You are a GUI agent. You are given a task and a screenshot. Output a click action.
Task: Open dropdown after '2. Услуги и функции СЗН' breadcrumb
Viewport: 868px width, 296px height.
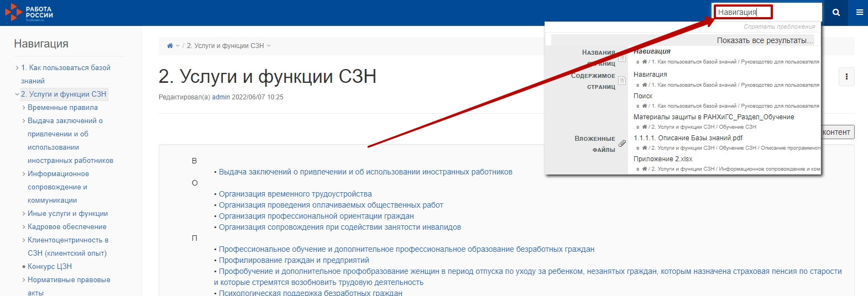coord(269,46)
